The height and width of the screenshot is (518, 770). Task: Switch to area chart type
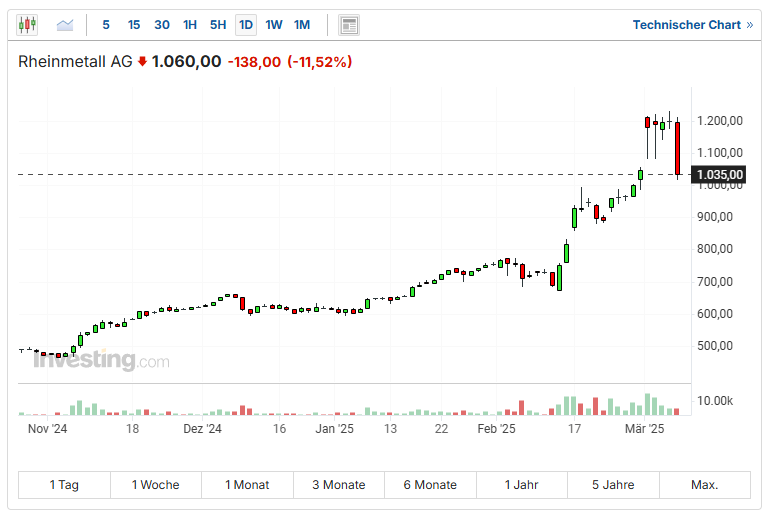65,25
